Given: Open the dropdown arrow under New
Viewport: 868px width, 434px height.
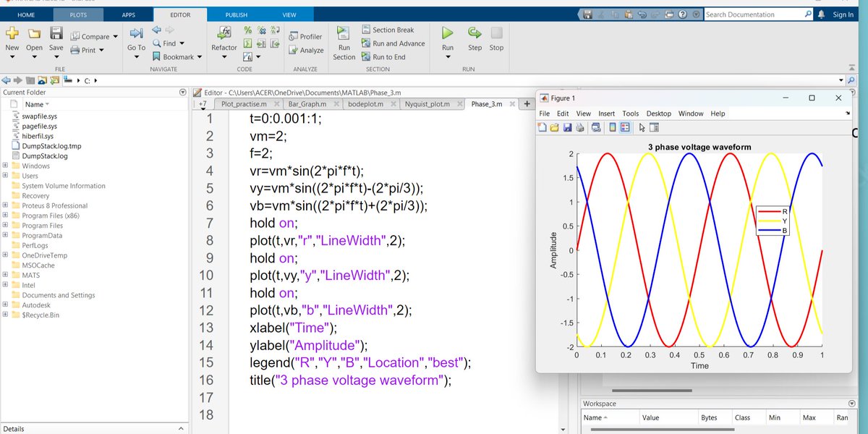Looking at the screenshot, I should (12, 58).
